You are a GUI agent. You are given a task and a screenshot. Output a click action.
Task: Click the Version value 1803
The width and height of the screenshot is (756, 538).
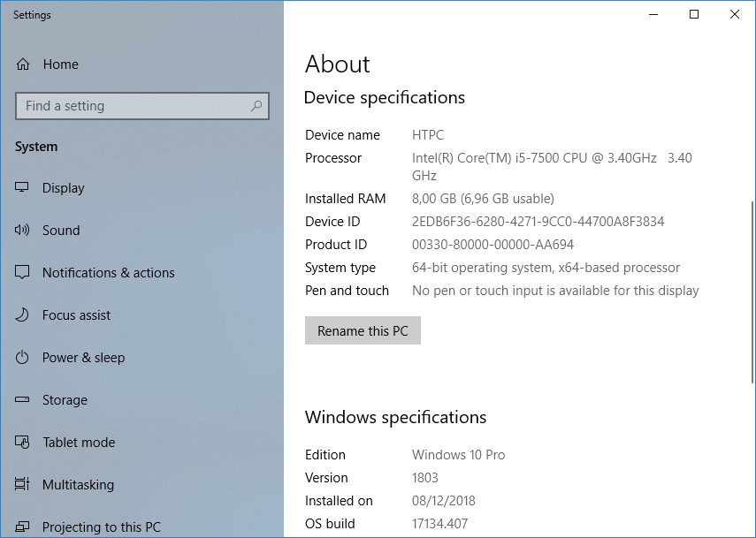point(424,478)
